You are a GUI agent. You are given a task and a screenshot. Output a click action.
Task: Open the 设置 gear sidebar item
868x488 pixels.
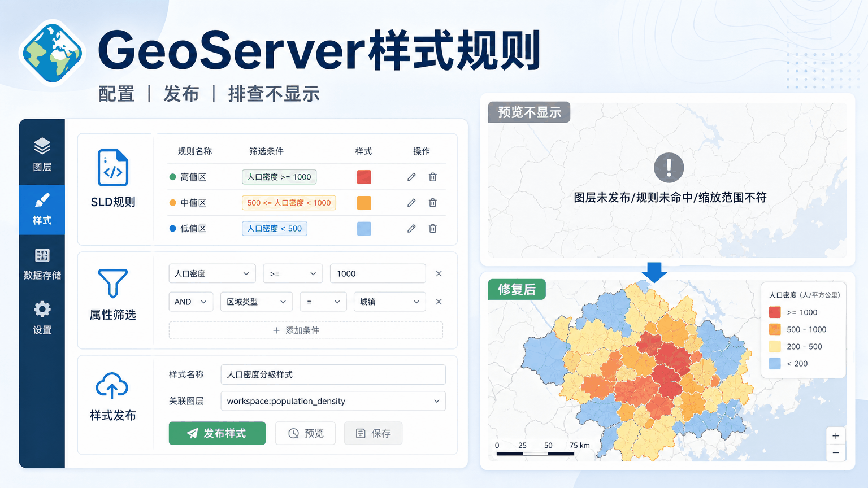click(42, 317)
